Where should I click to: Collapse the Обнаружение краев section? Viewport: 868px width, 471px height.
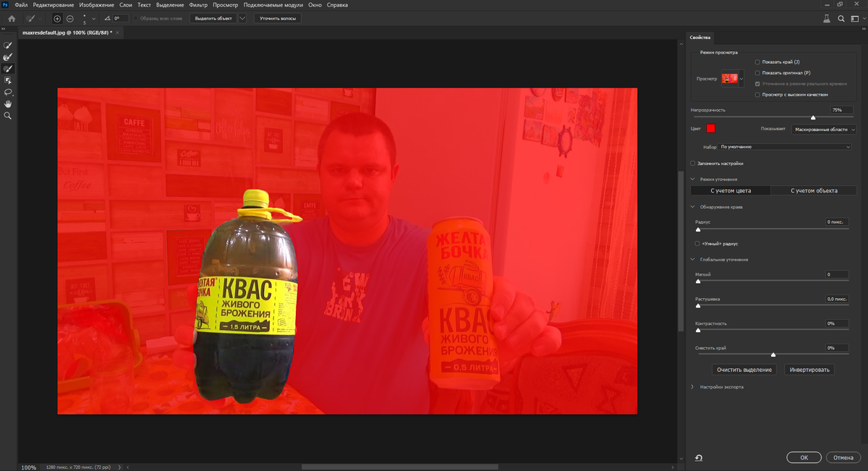[693, 207]
